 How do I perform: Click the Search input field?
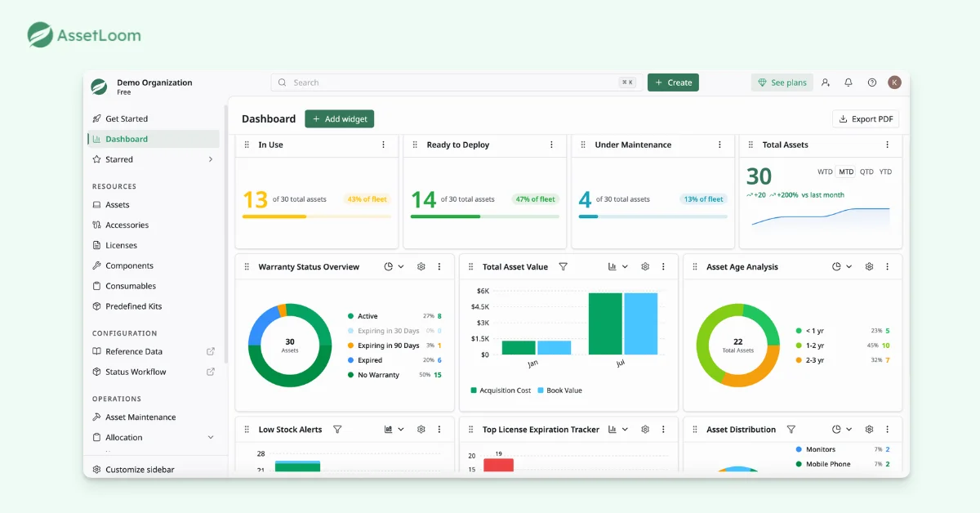455,83
